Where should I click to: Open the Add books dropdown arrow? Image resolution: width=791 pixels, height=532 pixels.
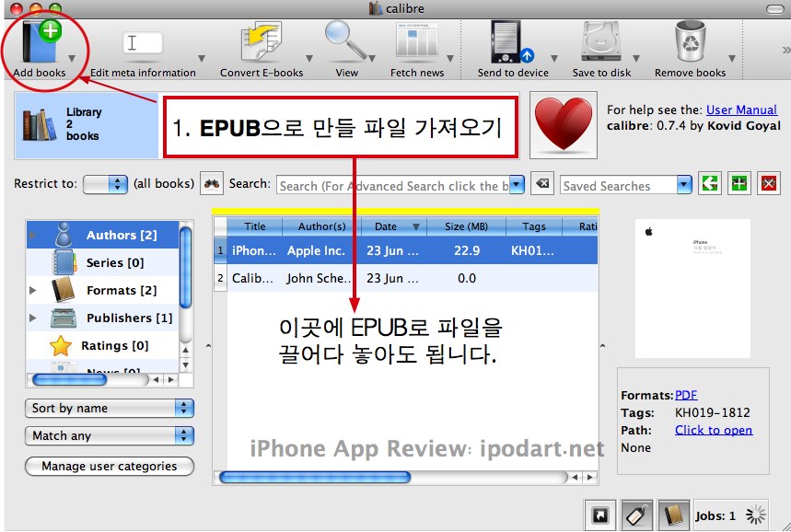[72, 58]
